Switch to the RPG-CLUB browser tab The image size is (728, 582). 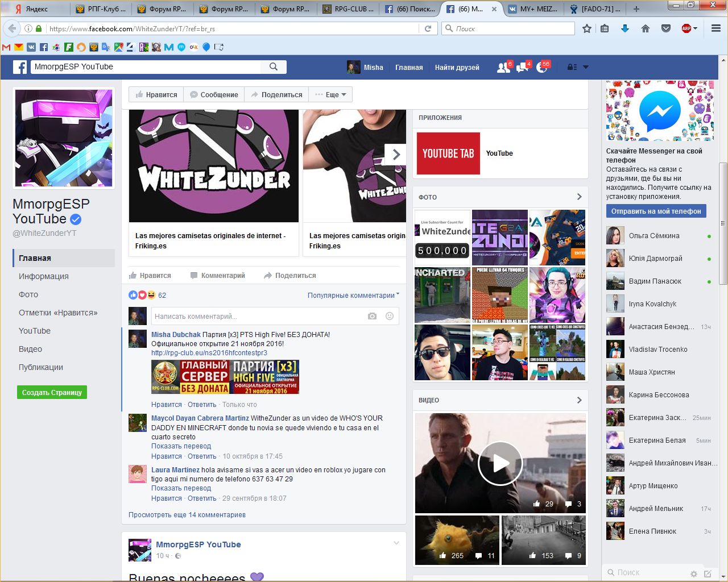349,9
